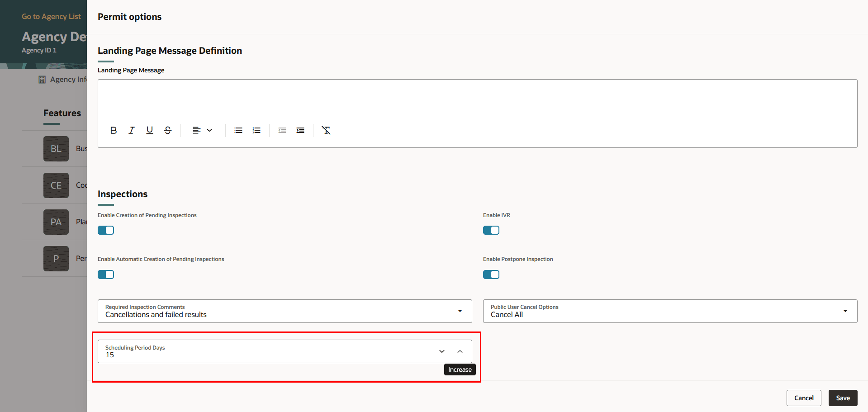868x412 pixels.
Task: Apply bold formatting in the message editor
Action: tap(113, 130)
